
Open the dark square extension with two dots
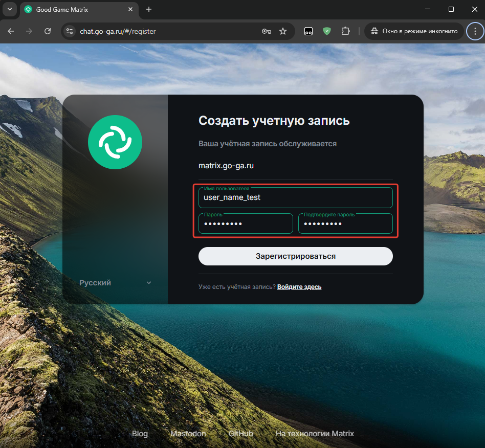point(308,31)
